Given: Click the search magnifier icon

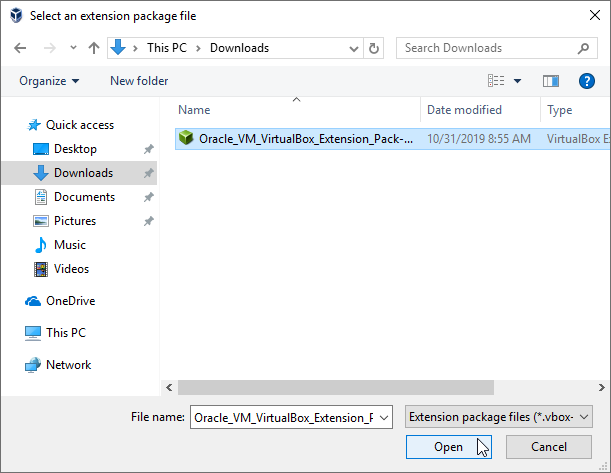Looking at the screenshot, I should pos(584,48).
